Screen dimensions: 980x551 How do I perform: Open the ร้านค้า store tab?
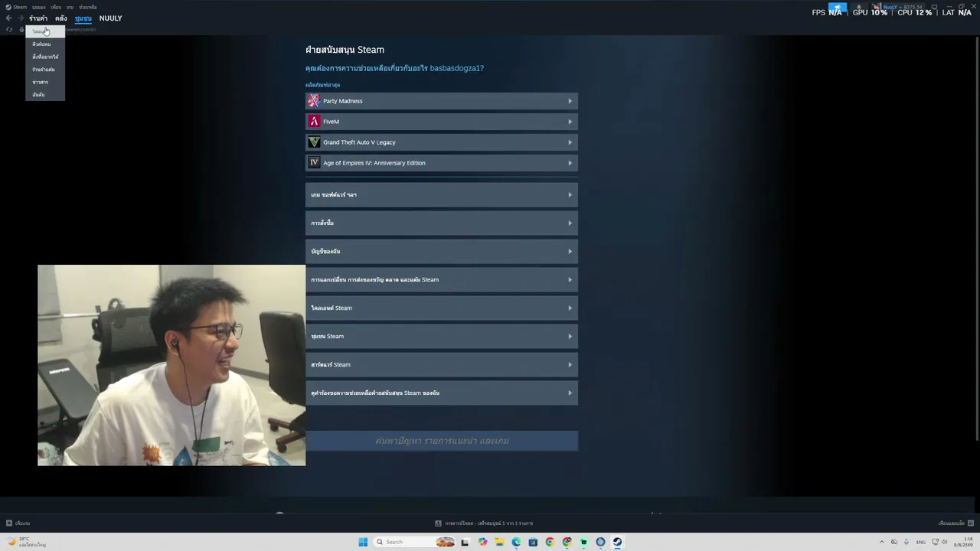38,18
